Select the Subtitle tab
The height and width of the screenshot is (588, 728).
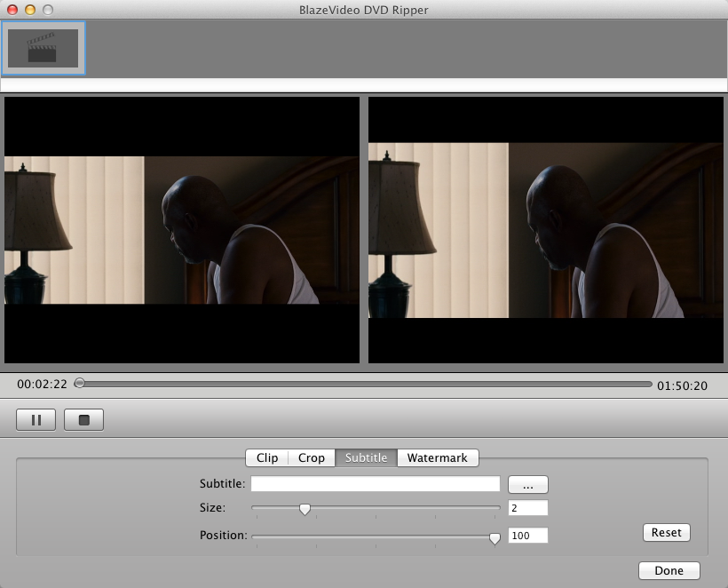pos(367,458)
